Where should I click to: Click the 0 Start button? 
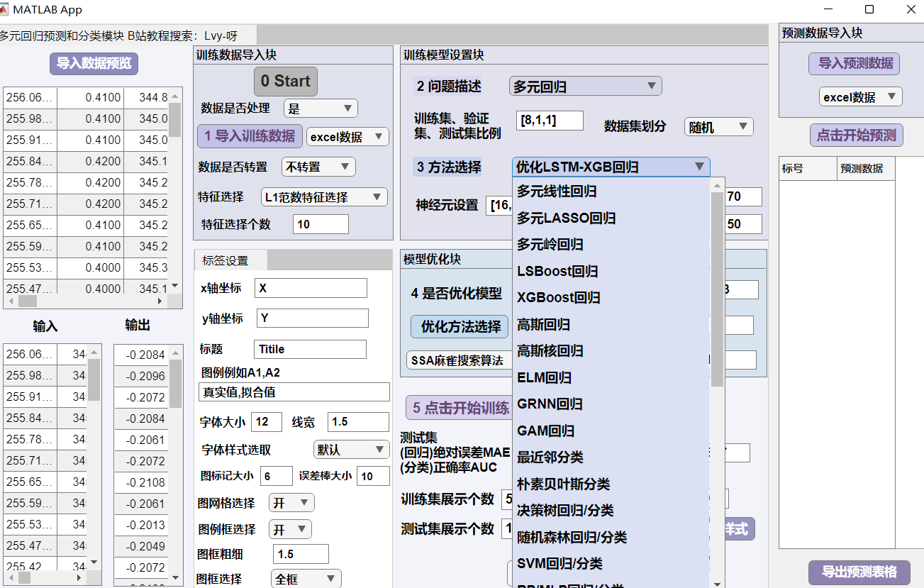pyautogui.click(x=285, y=81)
